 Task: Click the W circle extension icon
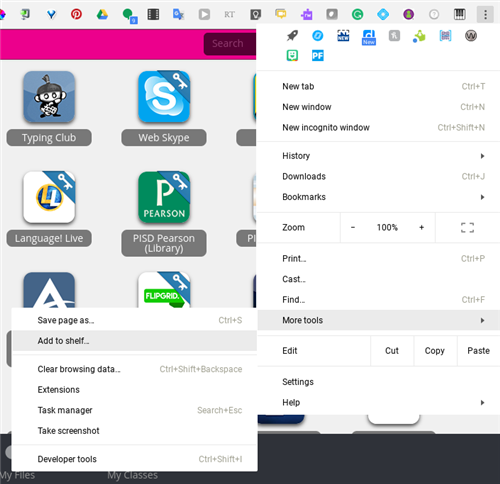tap(471, 35)
